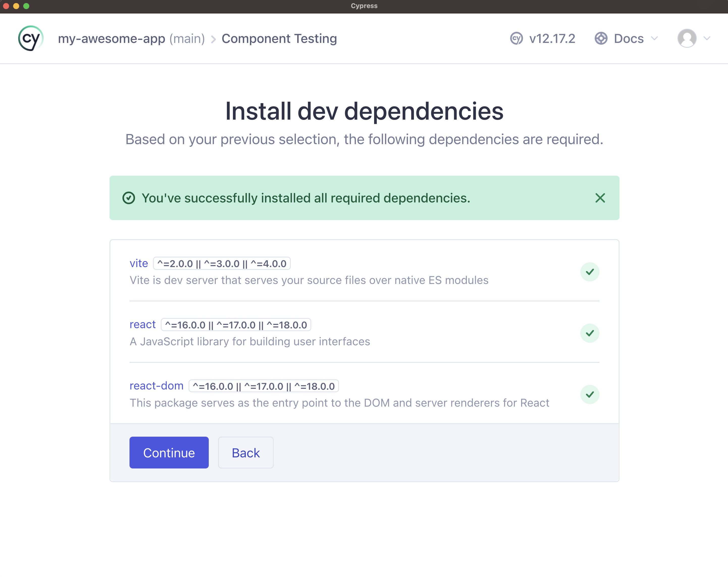Click the Back button
The image size is (728, 577).
coord(245,452)
